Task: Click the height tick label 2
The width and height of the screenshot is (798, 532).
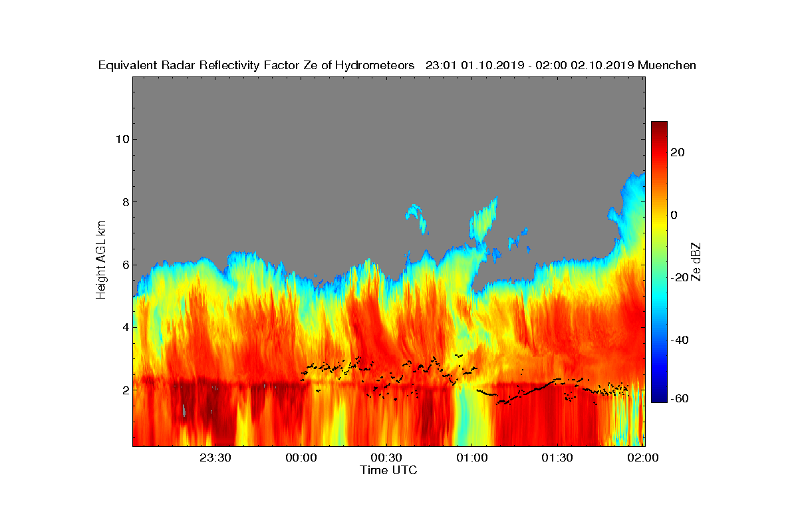Action: pyautogui.click(x=124, y=390)
